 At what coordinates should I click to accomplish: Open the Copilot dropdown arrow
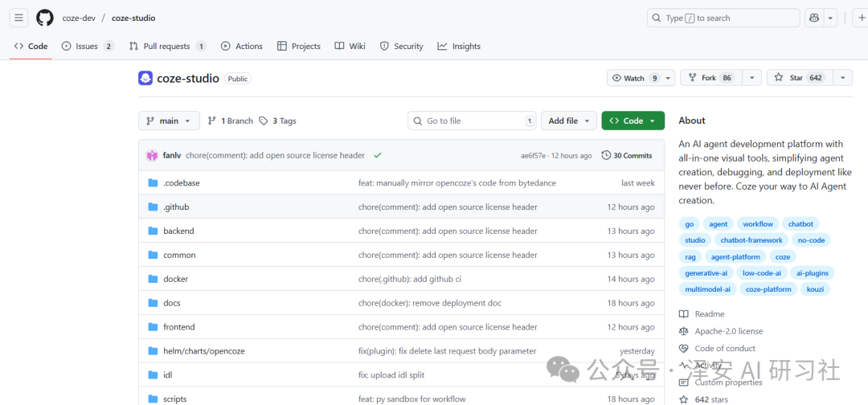(x=829, y=18)
